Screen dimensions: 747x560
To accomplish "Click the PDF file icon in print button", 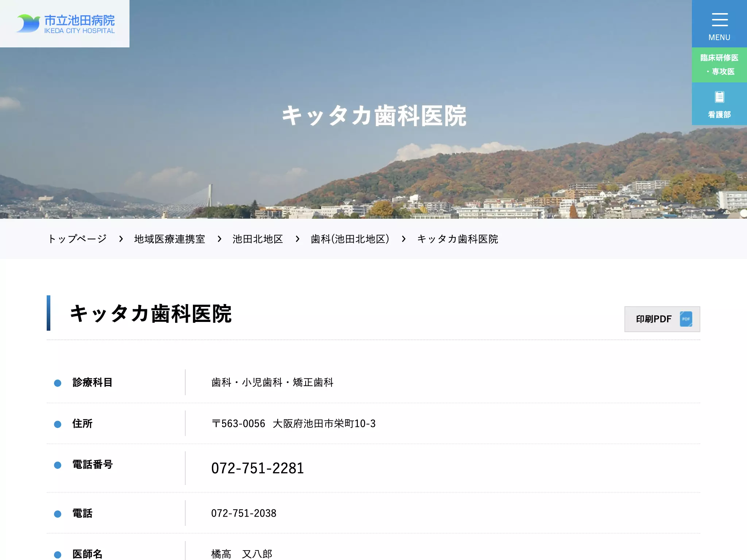I will (686, 319).
